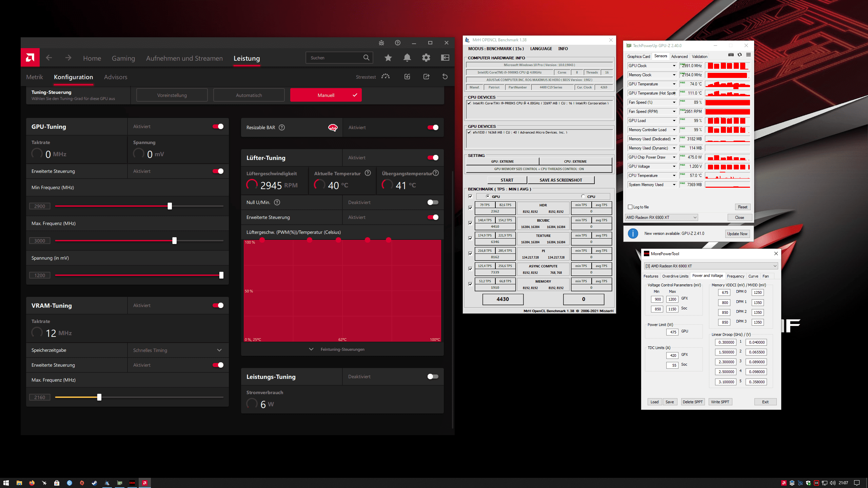Switch to Advisors subtab
The height and width of the screenshot is (488, 868).
click(x=116, y=77)
